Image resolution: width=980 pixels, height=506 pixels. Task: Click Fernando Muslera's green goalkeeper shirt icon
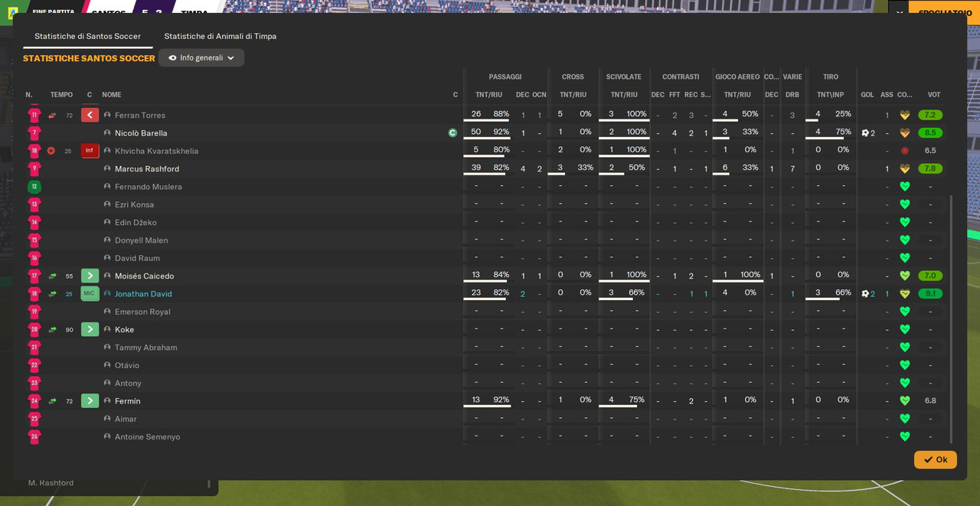(34, 187)
